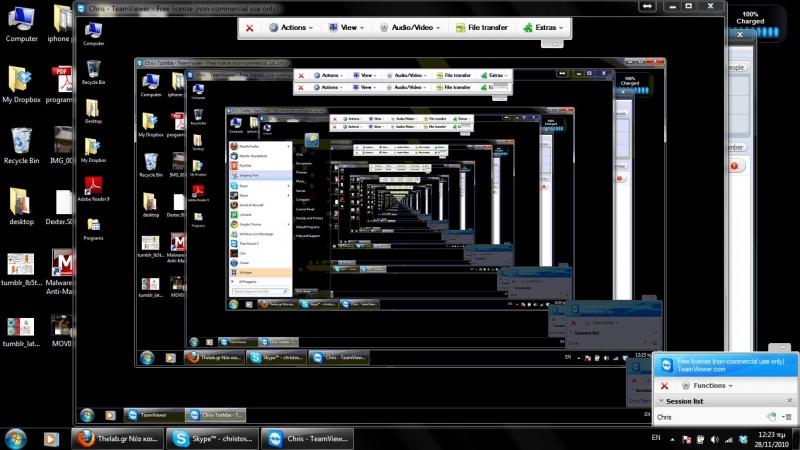Image resolution: width=800 pixels, height=450 pixels.
Task: Click Dropbox icon in system tray
Action: point(743,439)
